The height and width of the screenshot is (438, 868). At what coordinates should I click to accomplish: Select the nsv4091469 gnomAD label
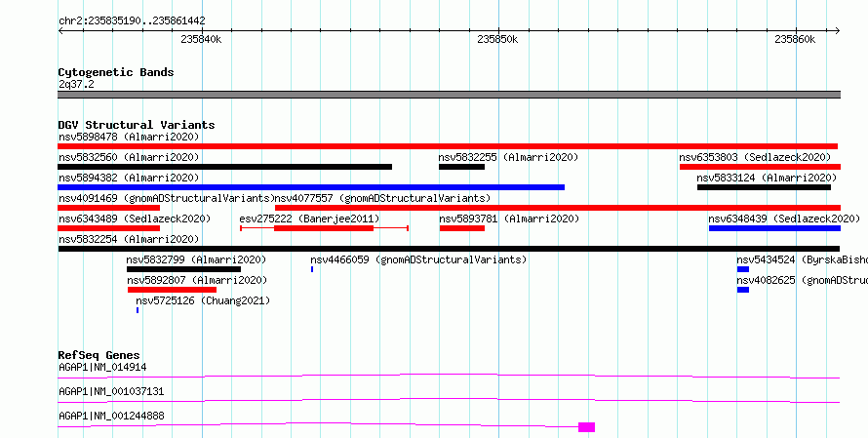[x=167, y=198]
